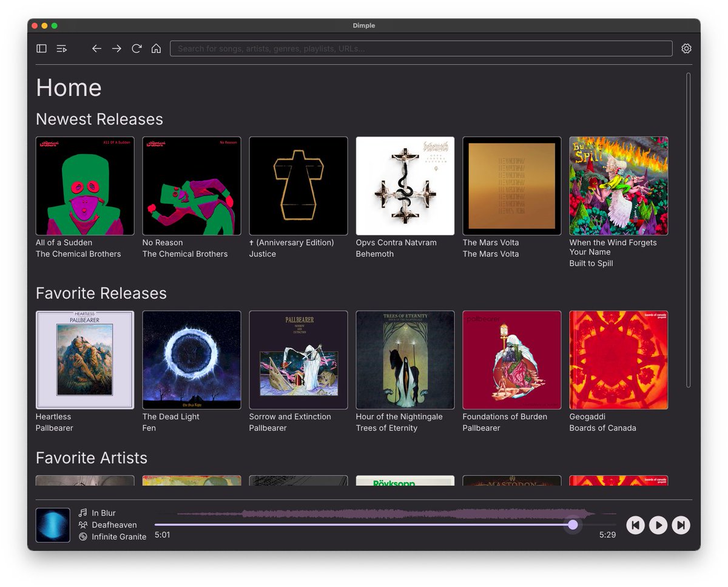
Task: Click the Favorite Artists heading
Action: pyautogui.click(x=92, y=458)
